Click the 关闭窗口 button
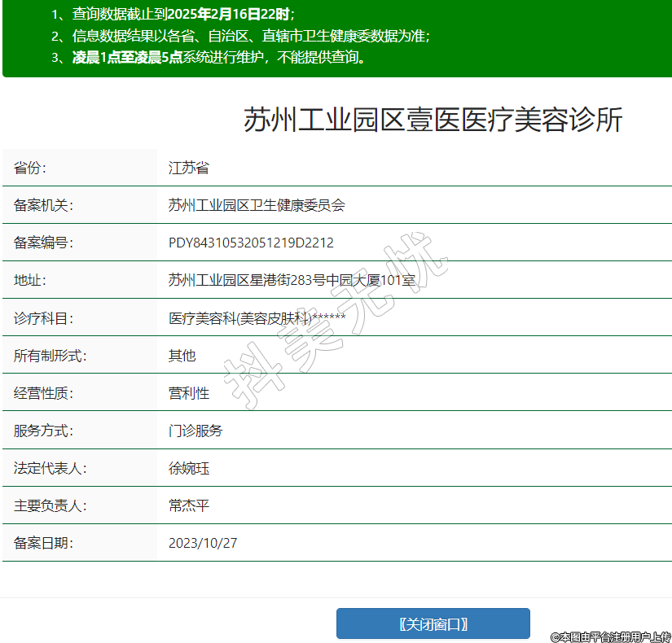This screenshot has height=643, width=672. [x=433, y=624]
